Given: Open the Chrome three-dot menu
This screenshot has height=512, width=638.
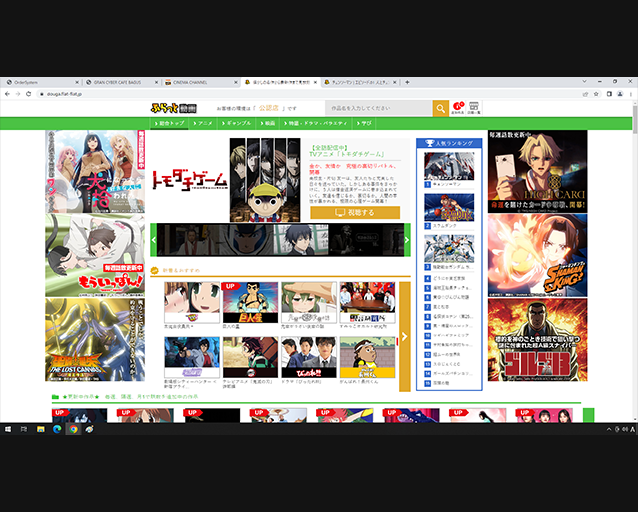Looking at the screenshot, I should [x=631, y=94].
